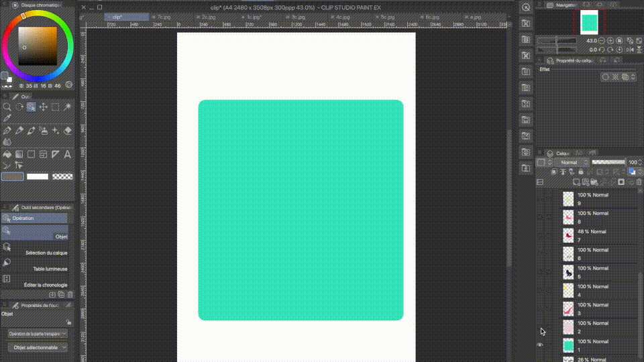Adjust the layer opacity stepper arrows
Screen dimensions: 644x362
click(640, 162)
